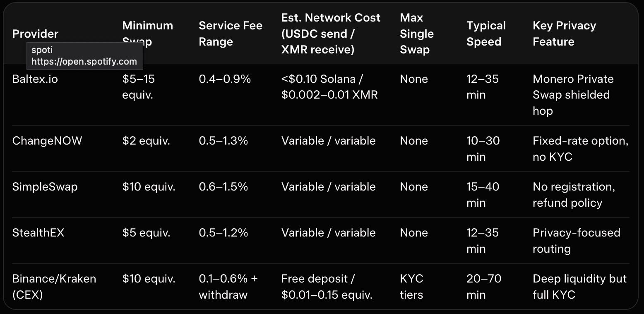Click the 0.4–0.9% service fee cell

pos(225,79)
